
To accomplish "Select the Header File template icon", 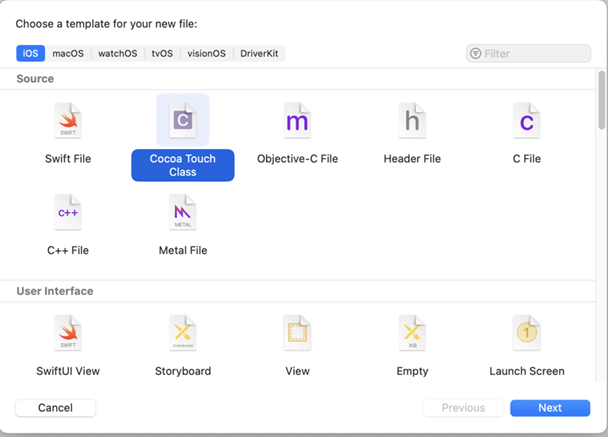I will pos(412,122).
